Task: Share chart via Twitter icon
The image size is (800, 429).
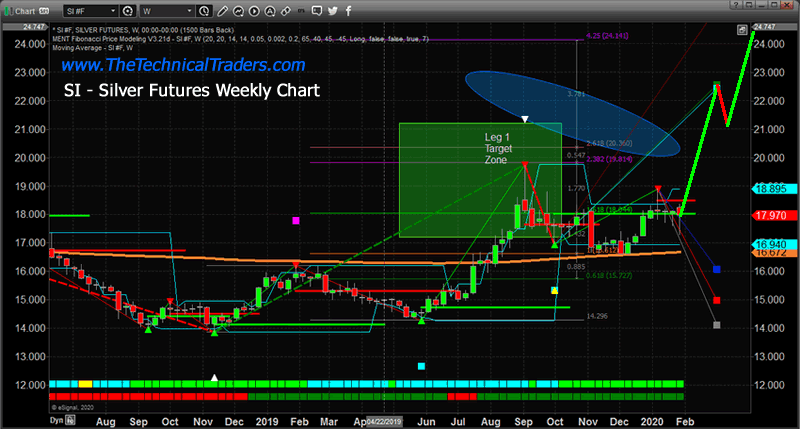Action: (333, 11)
